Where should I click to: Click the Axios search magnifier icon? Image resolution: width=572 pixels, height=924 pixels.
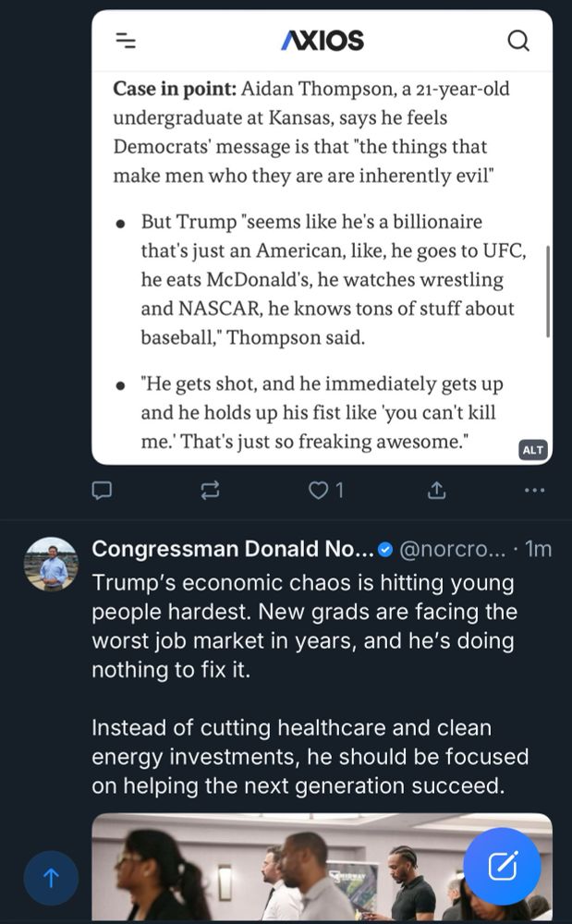(518, 41)
